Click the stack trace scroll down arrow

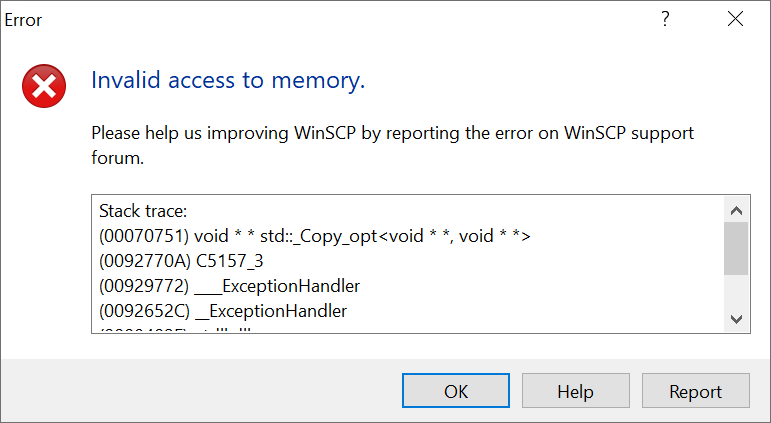[736, 318]
